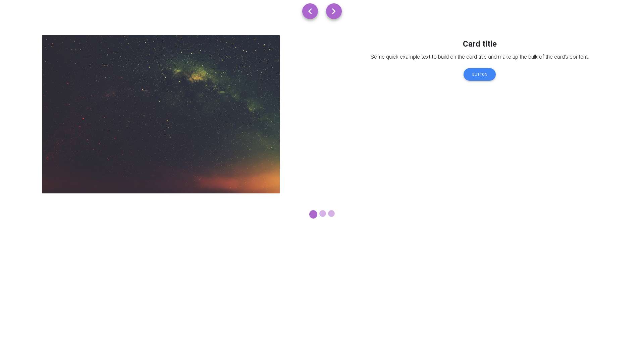Viewport: 644px width, 362px height.
Task: Select the second carousel indicator dot
Action: [323, 214]
